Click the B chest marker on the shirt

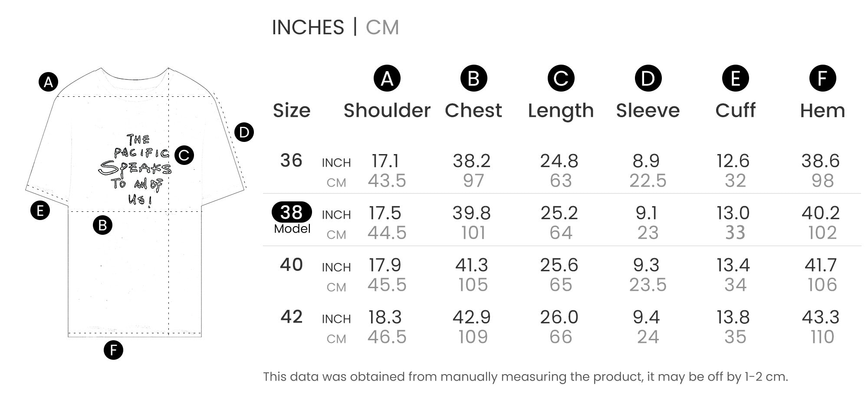click(x=102, y=225)
